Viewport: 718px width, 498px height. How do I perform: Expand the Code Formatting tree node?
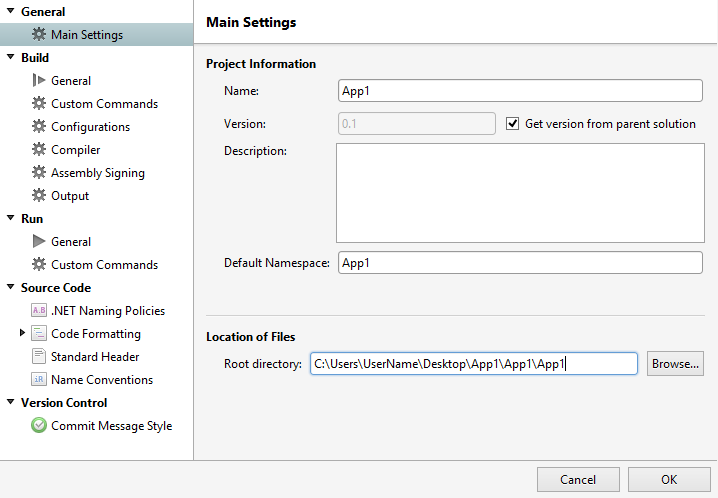pos(22,334)
